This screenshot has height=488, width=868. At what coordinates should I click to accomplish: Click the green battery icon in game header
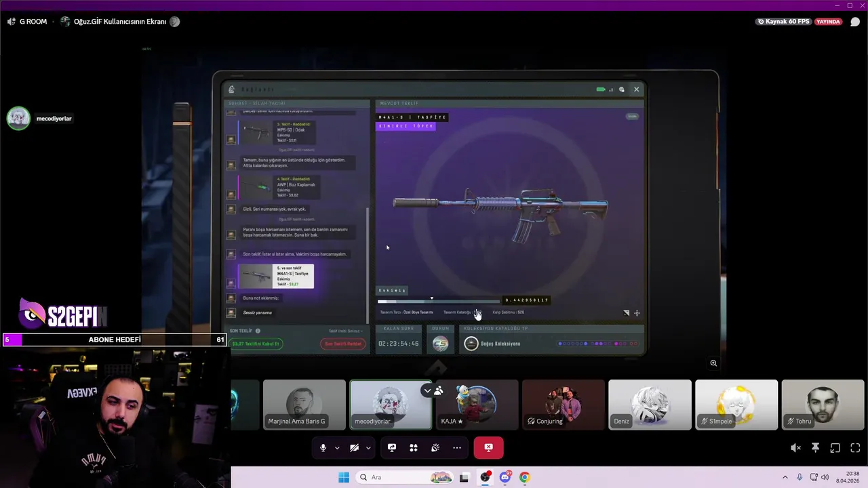click(x=600, y=89)
